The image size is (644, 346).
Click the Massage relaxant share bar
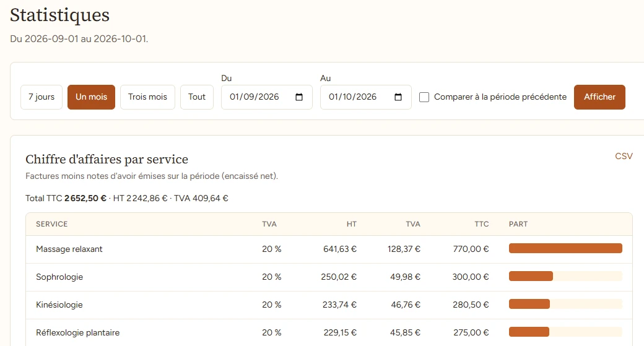[565, 248]
